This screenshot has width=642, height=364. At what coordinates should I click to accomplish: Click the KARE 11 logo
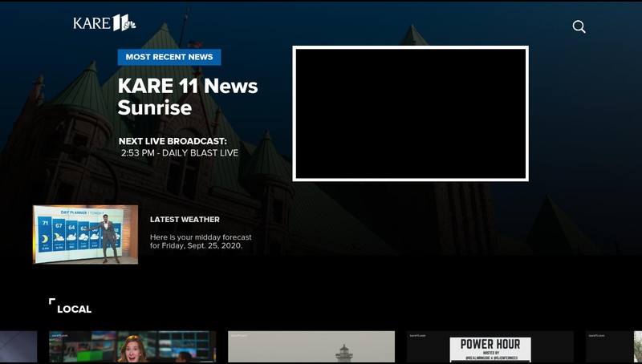[104, 23]
